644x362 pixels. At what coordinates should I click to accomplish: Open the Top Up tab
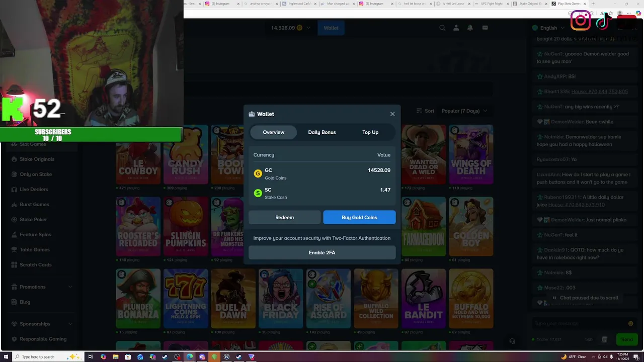click(x=370, y=132)
